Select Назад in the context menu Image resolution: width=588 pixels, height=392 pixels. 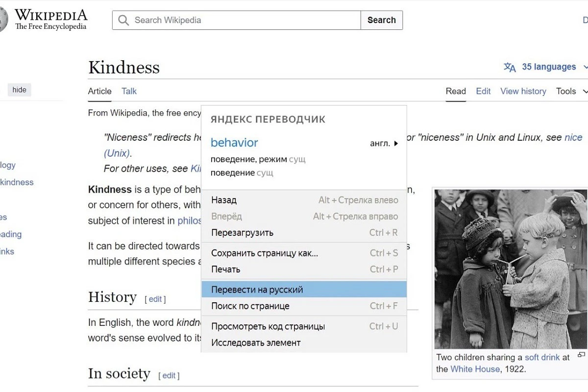tap(304, 200)
